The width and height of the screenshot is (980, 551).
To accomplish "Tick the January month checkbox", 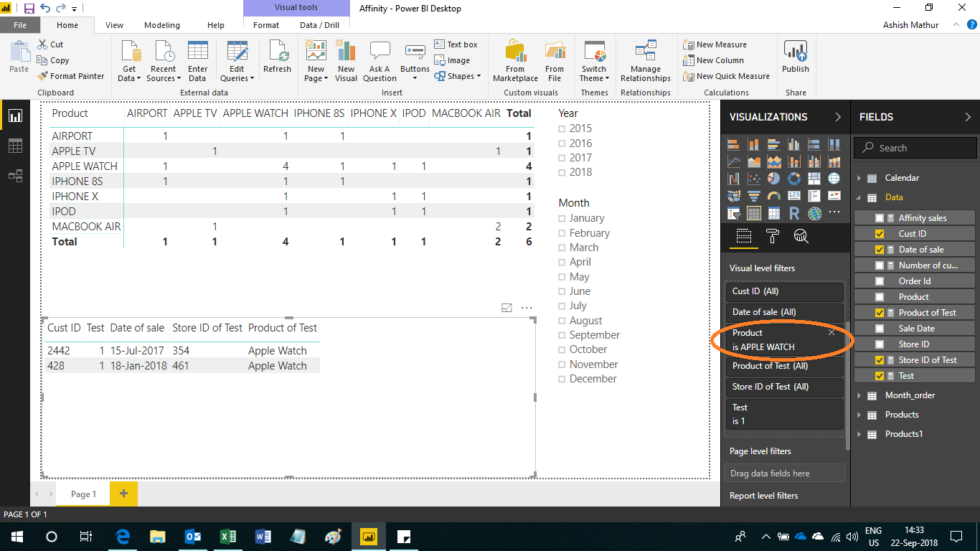I will [x=562, y=218].
